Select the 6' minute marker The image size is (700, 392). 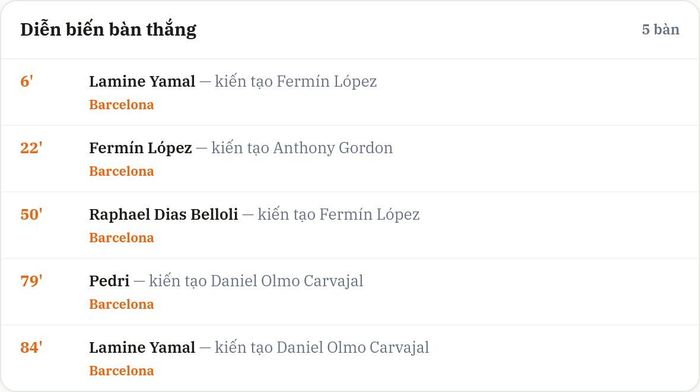tap(26, 81)
